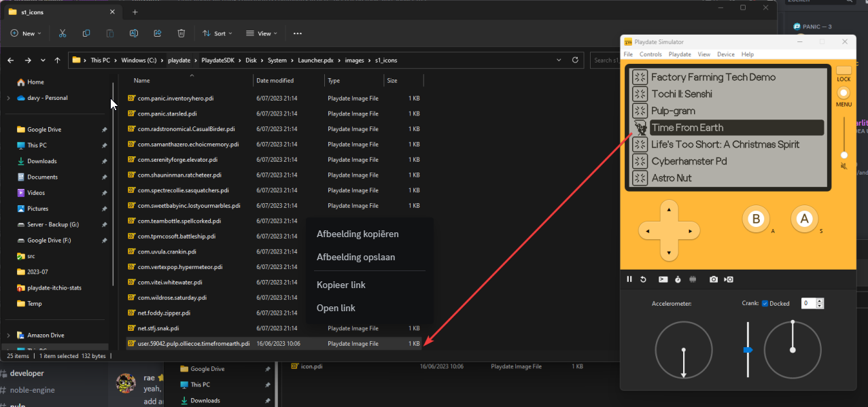Click the Cut icon in Explorer toolbar

pyautogui.click(x=63, y=33)
